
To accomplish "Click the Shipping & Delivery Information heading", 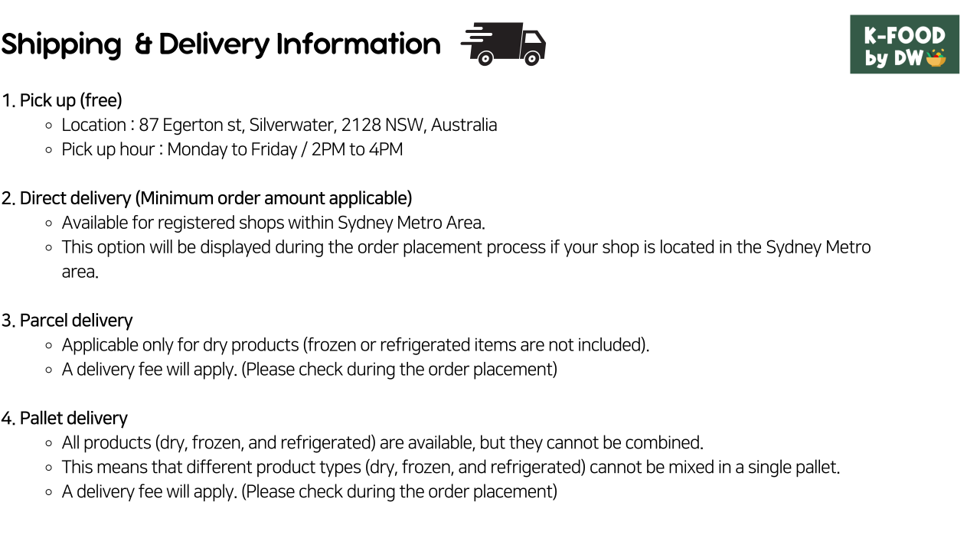I will click(220, 44).
